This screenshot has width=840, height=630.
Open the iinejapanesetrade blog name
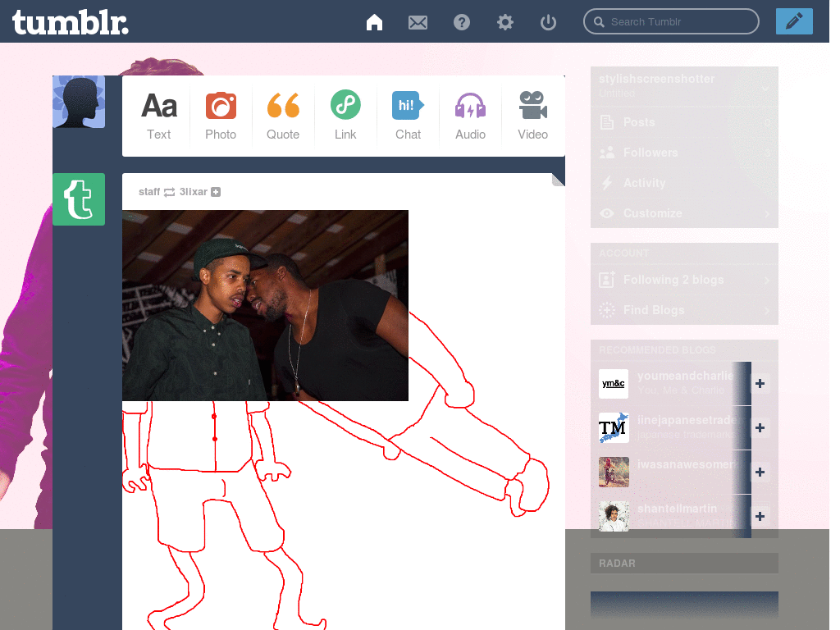[687, 420]
